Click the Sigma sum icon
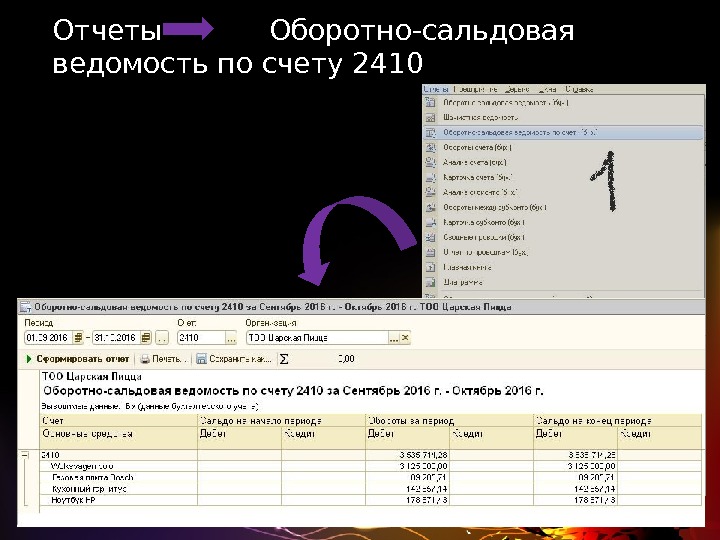Viewport: 720px width, 540px height. point(284,359)
